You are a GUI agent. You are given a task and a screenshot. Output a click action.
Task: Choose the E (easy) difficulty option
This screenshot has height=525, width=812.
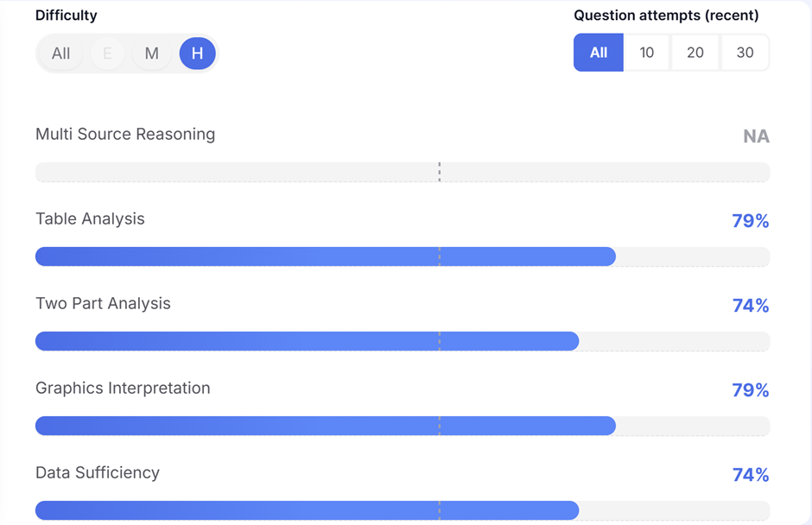point(107,54)
